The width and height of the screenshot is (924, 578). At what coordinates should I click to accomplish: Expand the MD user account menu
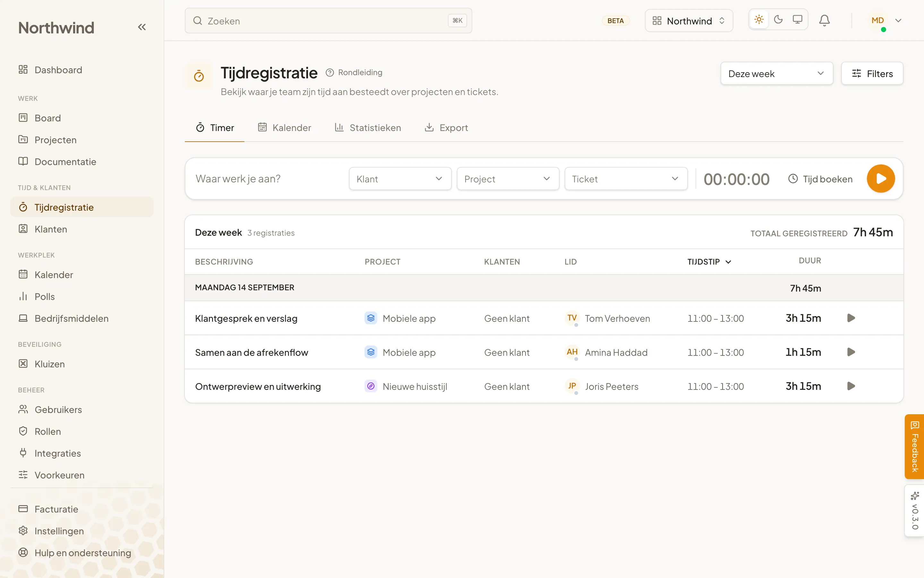click(885, 21)
